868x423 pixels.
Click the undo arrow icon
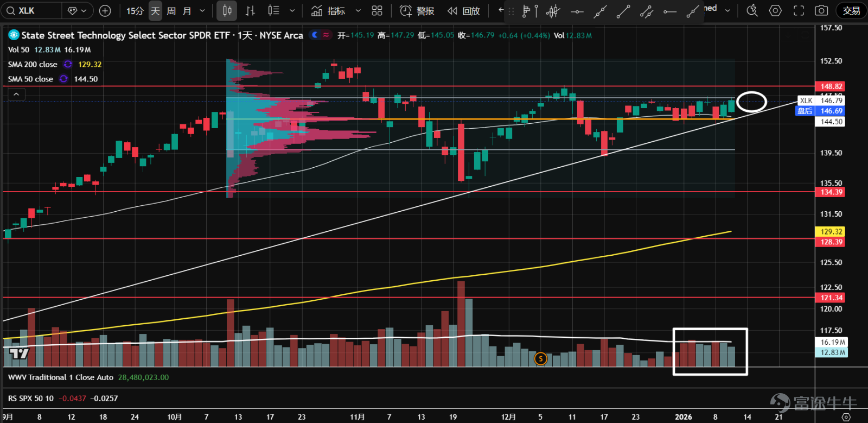point(501,10)
